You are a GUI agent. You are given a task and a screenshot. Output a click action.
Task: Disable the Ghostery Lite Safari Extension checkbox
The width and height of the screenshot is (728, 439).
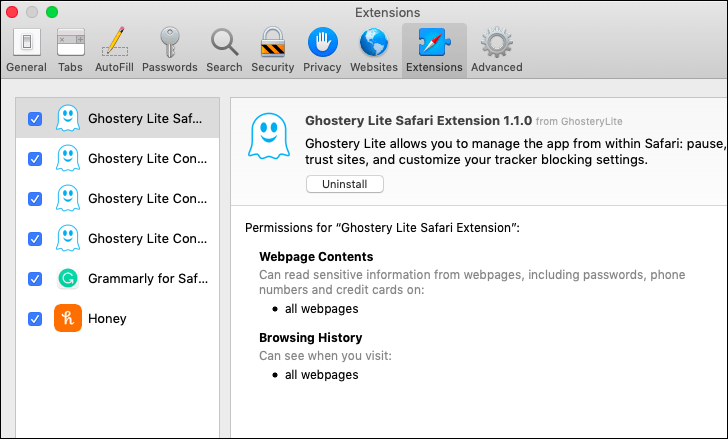[x=35, y=119]
